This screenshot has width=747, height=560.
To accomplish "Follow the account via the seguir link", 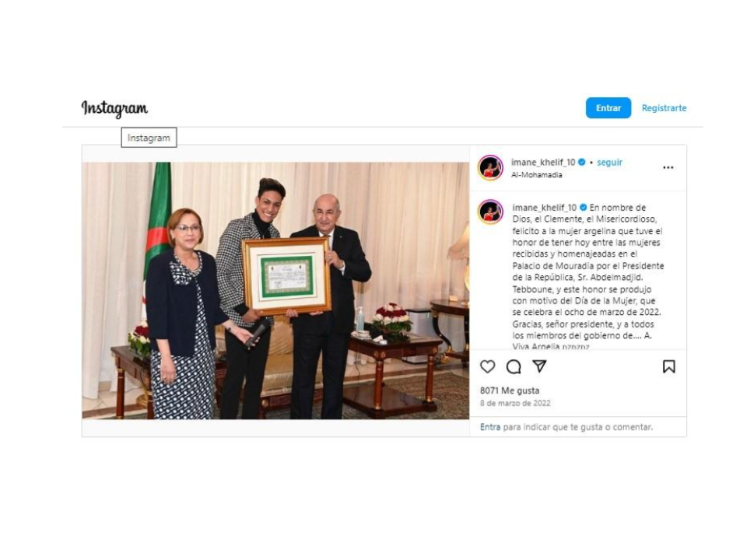I will point(609,163).
